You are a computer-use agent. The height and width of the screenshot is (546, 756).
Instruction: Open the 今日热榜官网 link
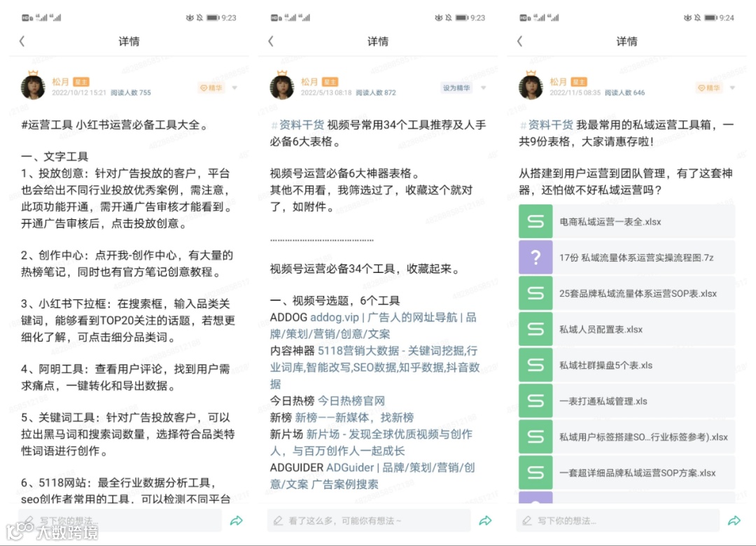(x=351, y=401)
